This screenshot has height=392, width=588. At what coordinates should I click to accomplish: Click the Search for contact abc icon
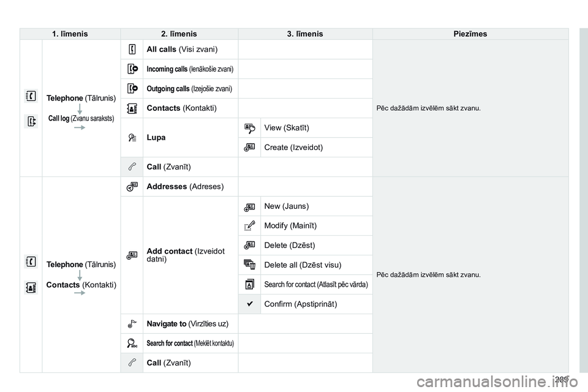pyautogui.click(x=132, y=343)
